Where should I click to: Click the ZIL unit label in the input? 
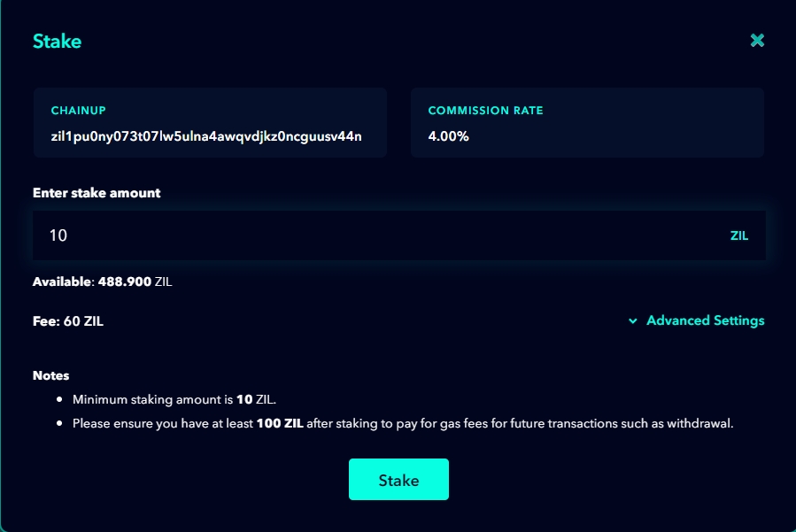(x=739, y=236)
